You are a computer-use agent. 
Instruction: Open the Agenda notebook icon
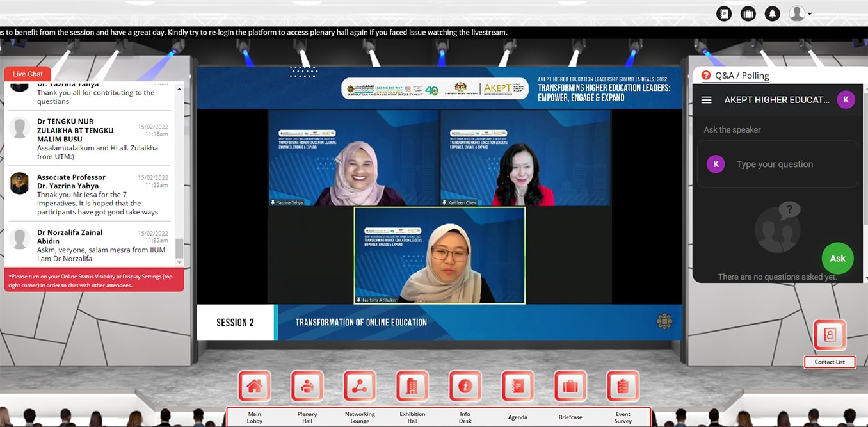click(x=517, y=386)
